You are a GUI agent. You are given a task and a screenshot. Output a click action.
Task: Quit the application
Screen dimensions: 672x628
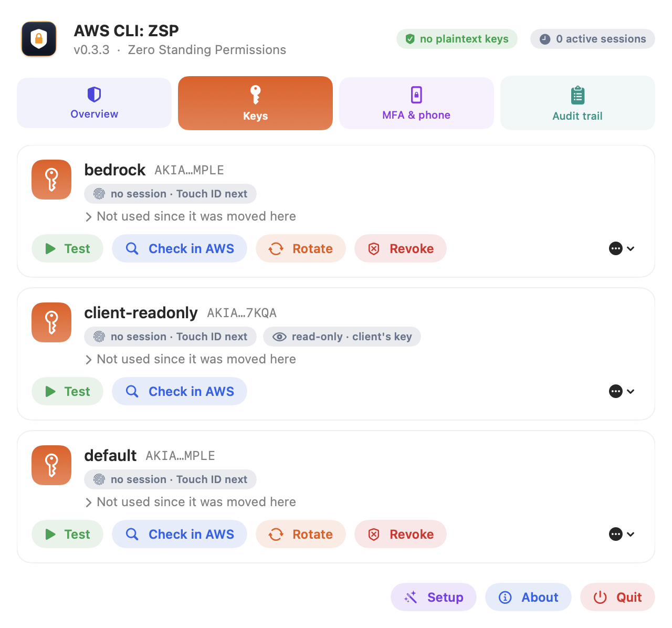pyautogui.click(x=618, y=597)
